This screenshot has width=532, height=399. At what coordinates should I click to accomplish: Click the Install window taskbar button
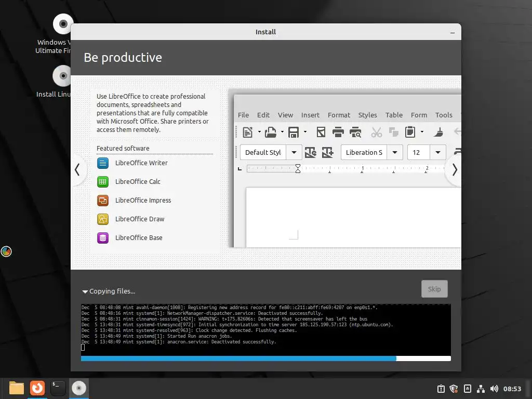79,388
